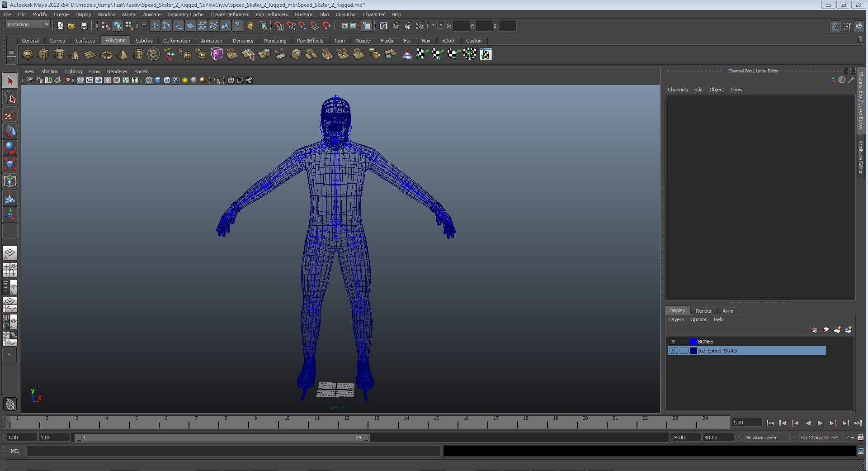Move selected layer down in the list
The height and width of the screenshot is (471, 868).
coord(826,330)
